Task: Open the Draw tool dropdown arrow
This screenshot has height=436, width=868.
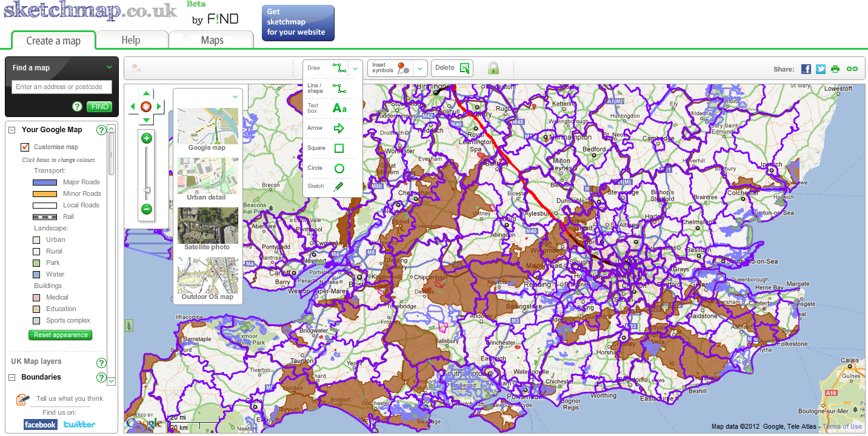Action: pyautogui.click(x=356, y=68)
